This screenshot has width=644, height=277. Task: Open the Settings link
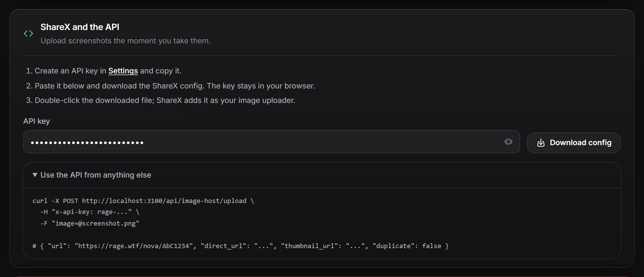tap(123, 71)
